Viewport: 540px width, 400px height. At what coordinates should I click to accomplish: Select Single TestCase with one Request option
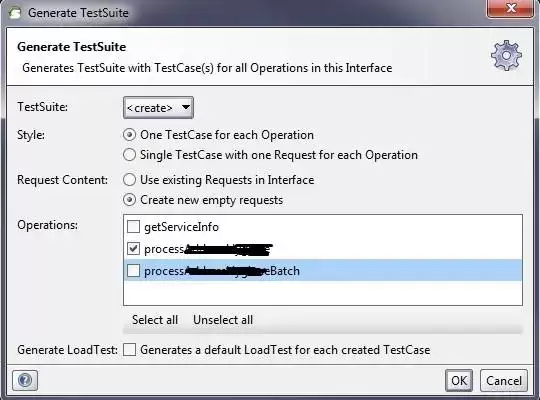tap(129, 155)
